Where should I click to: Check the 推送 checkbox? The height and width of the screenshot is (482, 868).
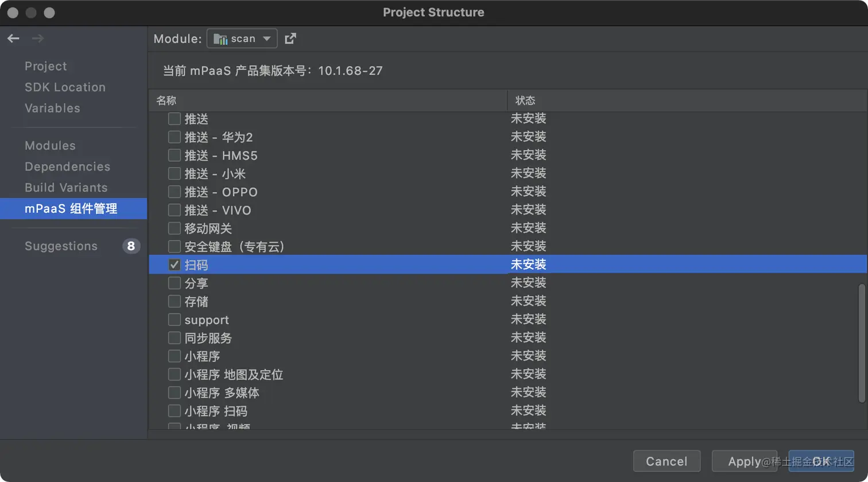[175, 119]
